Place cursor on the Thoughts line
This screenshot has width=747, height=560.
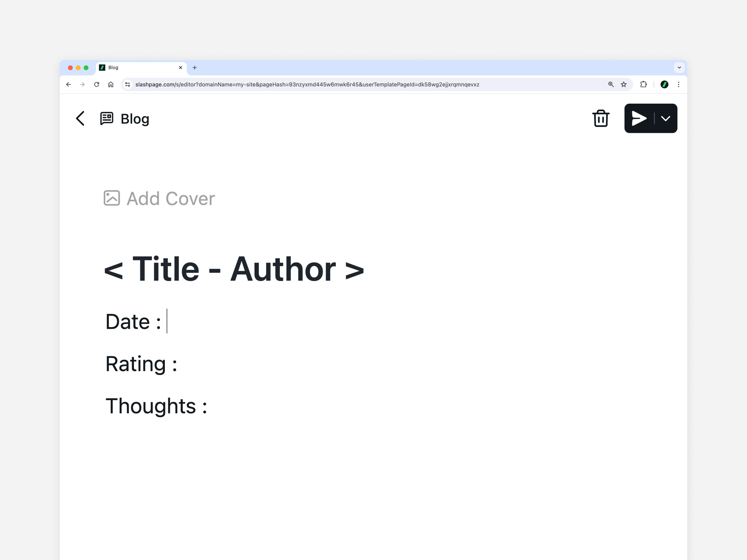click(156, 406)
